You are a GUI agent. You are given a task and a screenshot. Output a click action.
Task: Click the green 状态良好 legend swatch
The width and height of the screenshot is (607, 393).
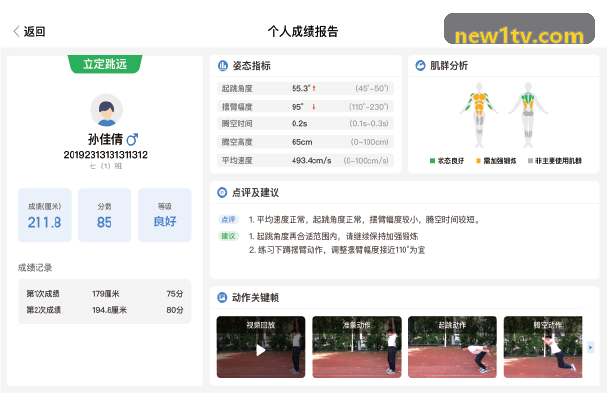(432, 161)
